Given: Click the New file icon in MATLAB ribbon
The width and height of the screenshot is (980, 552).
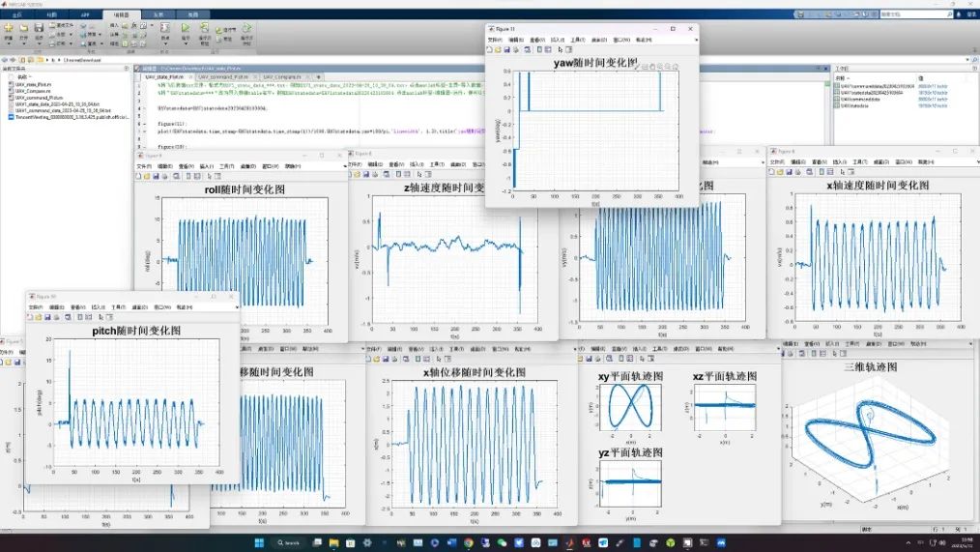Looking at the screenshot, I should [9, 29].
